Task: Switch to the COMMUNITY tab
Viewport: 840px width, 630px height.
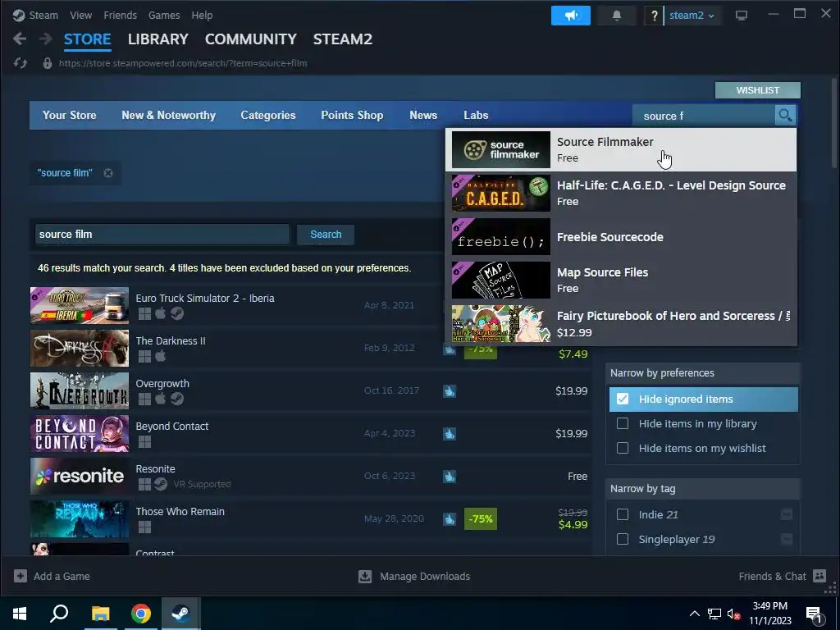Action: tap(251, 39)
